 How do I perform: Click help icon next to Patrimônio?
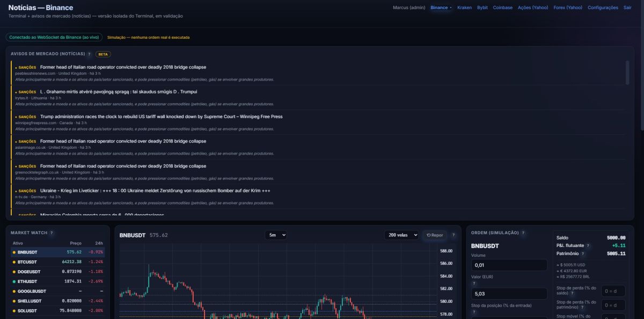tap(583, 253)
